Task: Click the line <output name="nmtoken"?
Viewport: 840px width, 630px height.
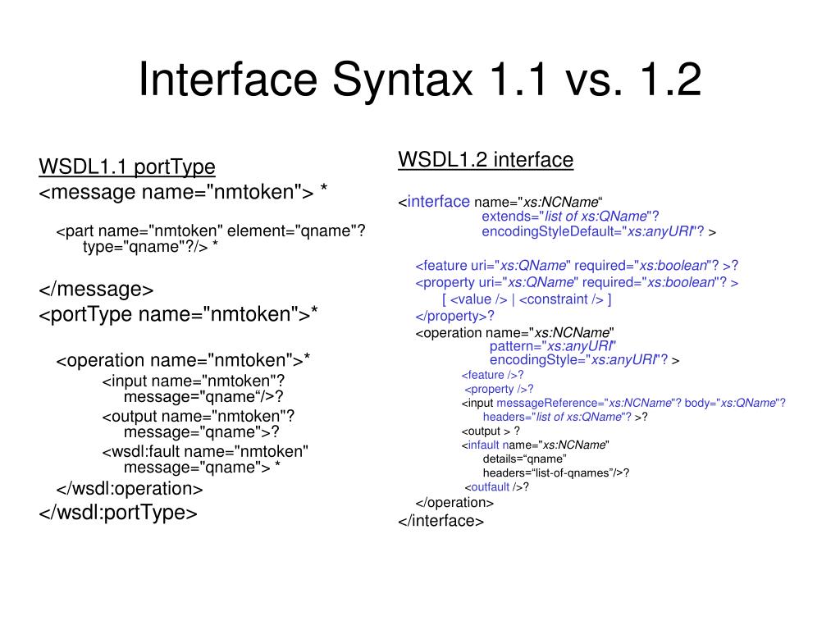Action: (x=199, y=416)
